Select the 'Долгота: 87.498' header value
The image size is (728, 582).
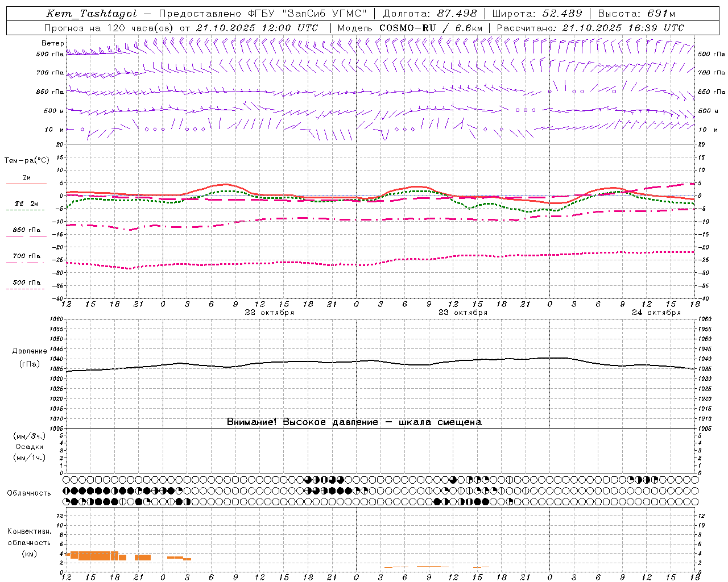pos(431,14)
